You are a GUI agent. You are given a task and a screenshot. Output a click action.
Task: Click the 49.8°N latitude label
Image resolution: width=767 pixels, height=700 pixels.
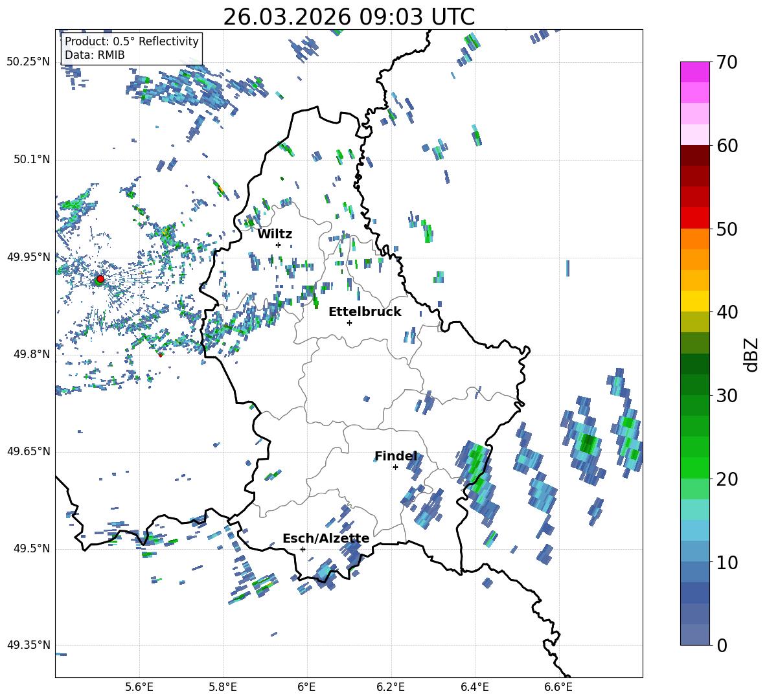32,354
